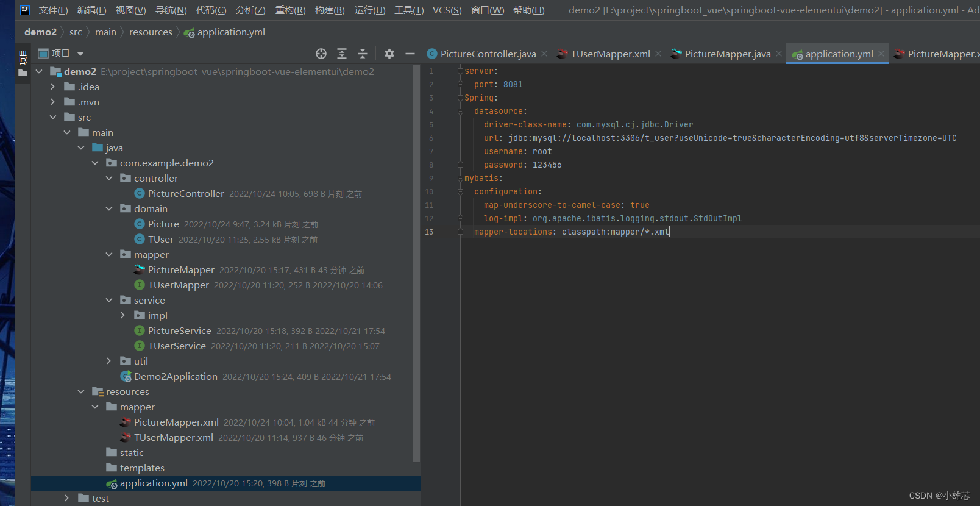Select PictureController class in tree
The image size is (980, 506).
186,193
